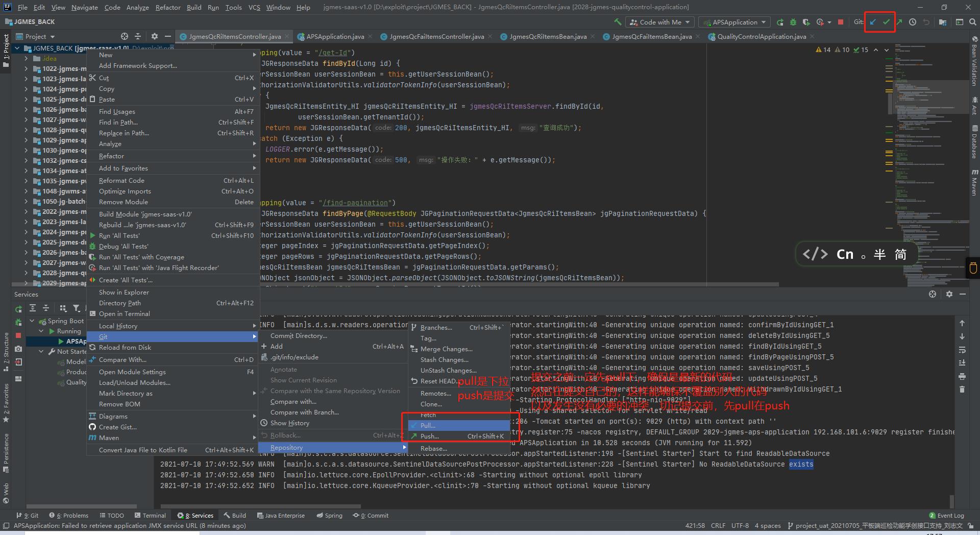The height and width of the screenshot is (535, 980).
Task: Hide the Project panel with the minus icon
Action: [167, 36]
